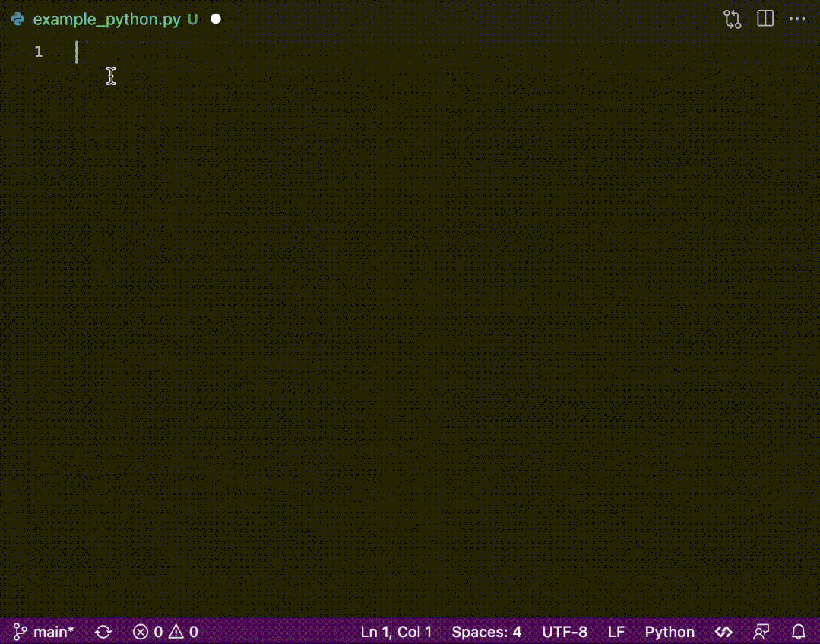820x644 pixels.
Task: Click the feedback person icon
Action: 761,632
